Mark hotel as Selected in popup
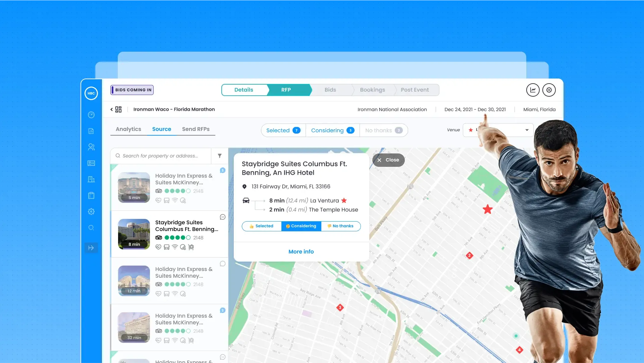This screenshot has height=363, width=644. tap(262, 226)
